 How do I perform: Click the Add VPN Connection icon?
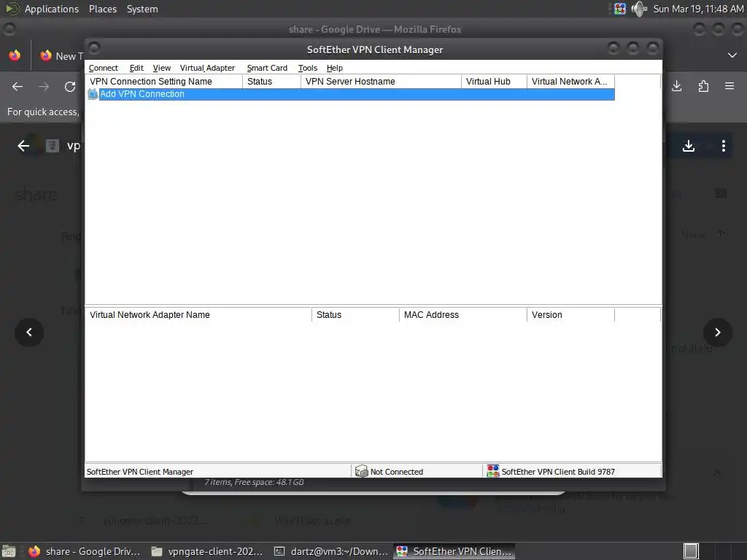pos(93,94)
